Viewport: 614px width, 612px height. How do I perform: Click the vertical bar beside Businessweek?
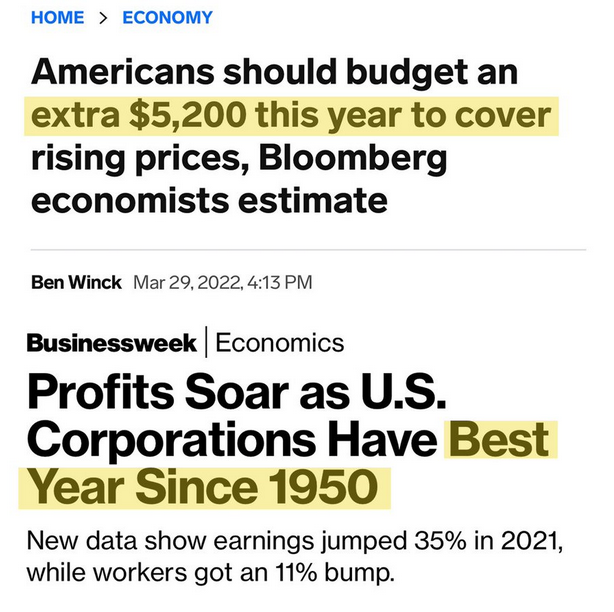pyautogui.click(x=206, y=342)
